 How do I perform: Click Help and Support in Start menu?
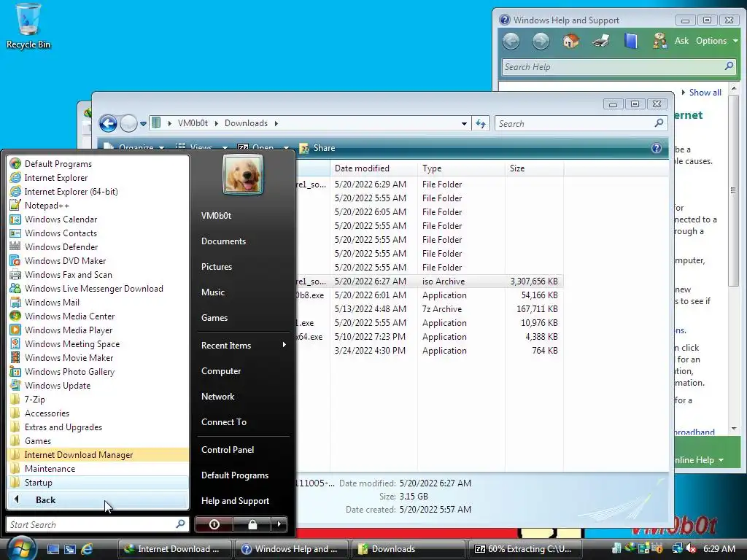point(236,500)
